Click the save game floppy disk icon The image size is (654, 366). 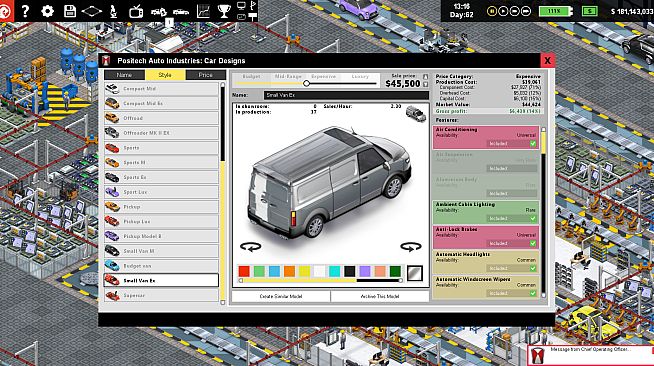click(70, 11)
